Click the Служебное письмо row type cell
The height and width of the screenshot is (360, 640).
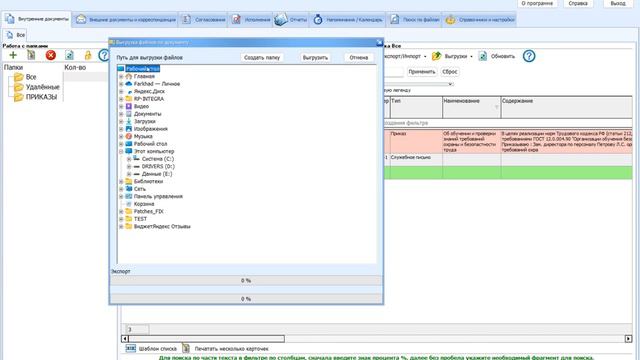[x=416, y=160]
